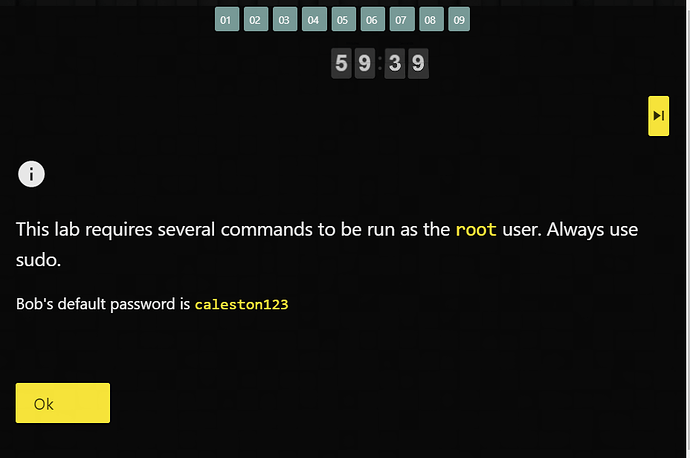690x458 pixels.
Task: Click the colon separator in the timer
Action: click(380, 64)
